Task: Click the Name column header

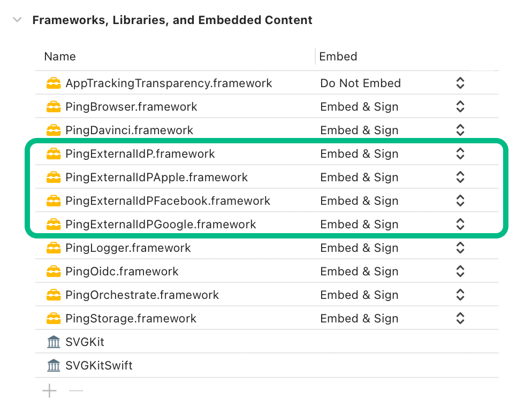Action: [59, 57]
